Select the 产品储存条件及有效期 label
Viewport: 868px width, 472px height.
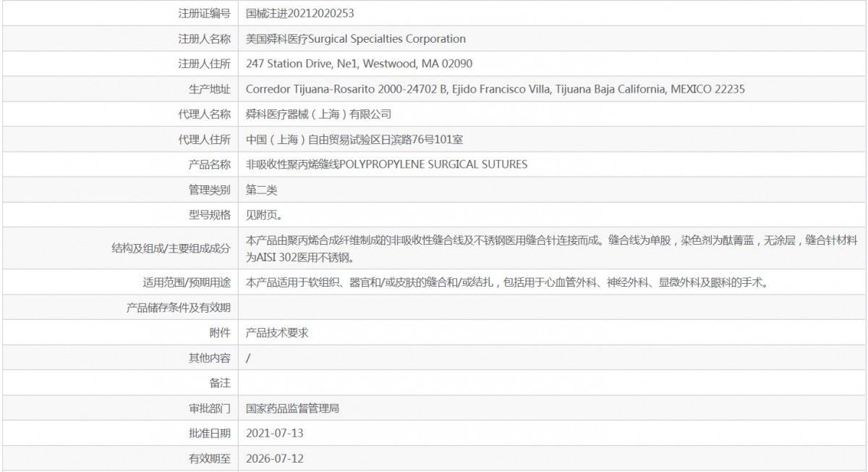pyautogui.click(x=179, y=308)
